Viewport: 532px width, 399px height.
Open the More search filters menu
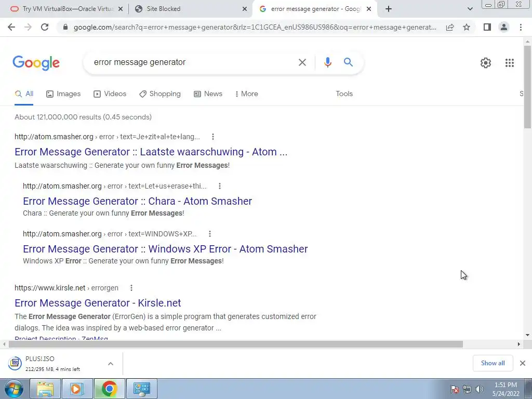[x=246, y=94]
